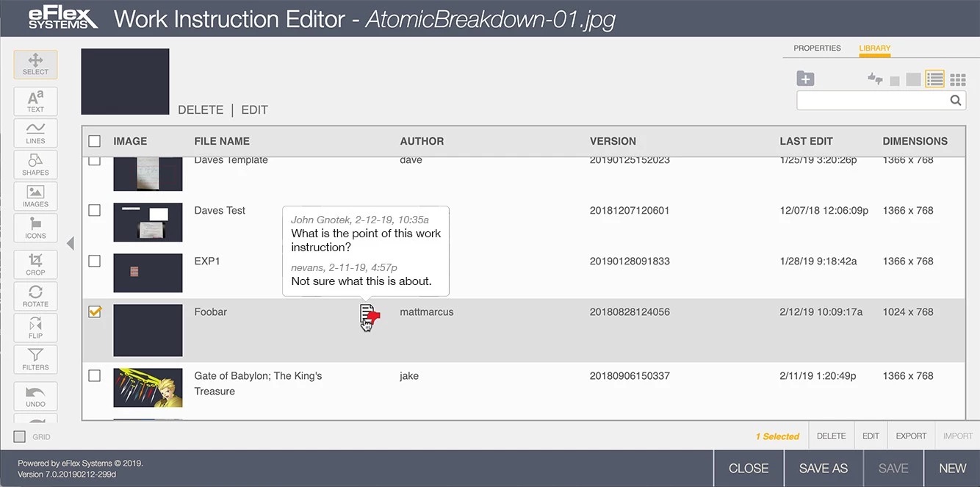Viewport: 980px width, 487px height.
Task: Open the Filters tool
Action: [x=35, y=359]
